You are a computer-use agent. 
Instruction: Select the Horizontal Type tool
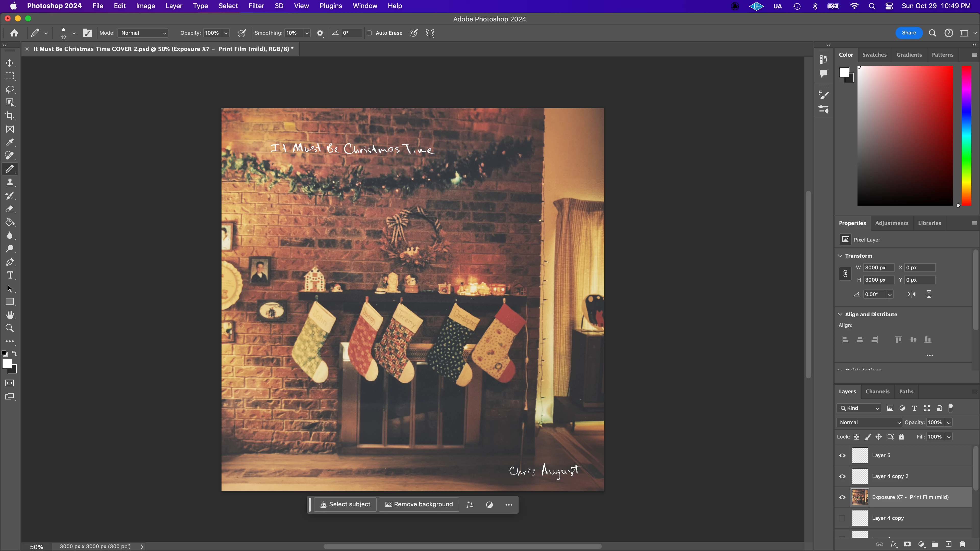(10, 275)
